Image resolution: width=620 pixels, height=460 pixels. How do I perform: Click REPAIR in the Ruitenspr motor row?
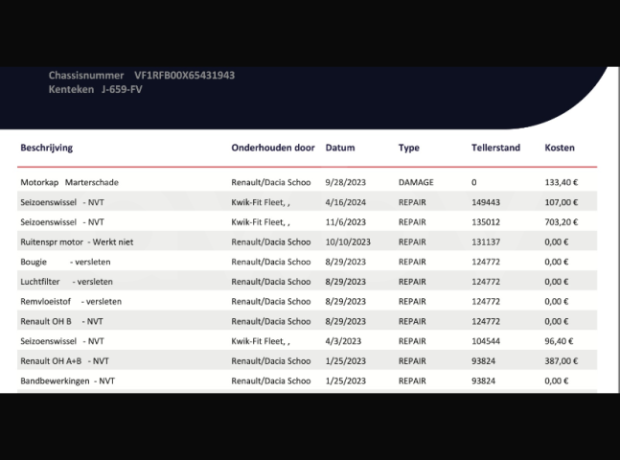(x=412, y=242)
